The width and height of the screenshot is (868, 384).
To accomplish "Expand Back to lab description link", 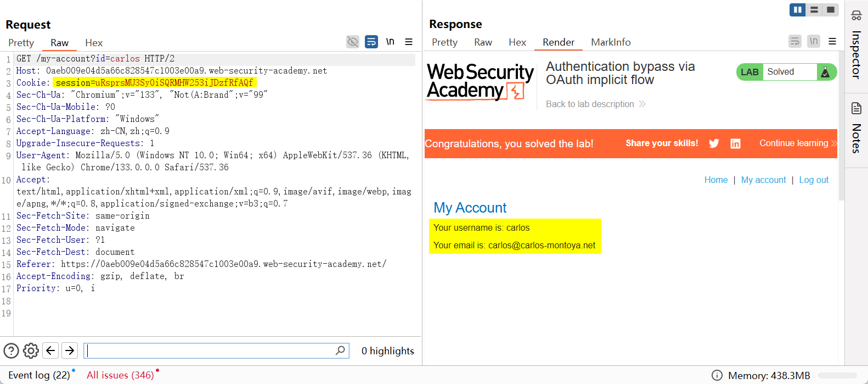I will (x=595, y=104).
